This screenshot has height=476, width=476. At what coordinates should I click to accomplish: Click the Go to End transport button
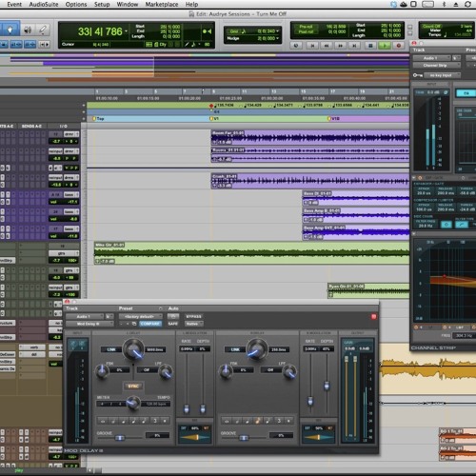[354, 46]
